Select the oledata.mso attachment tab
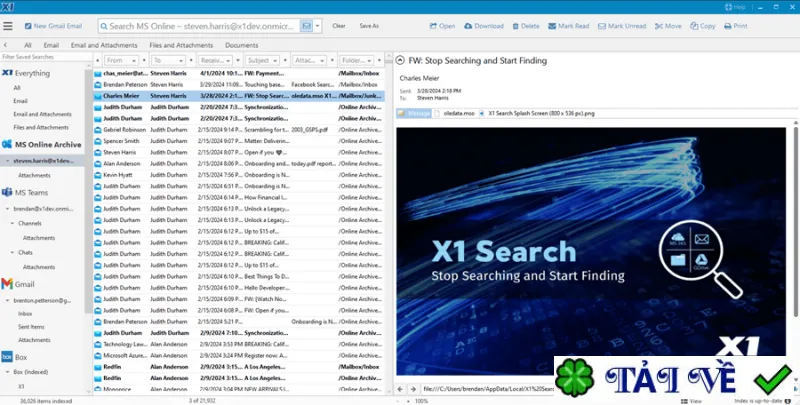 [x=455, y=113]
